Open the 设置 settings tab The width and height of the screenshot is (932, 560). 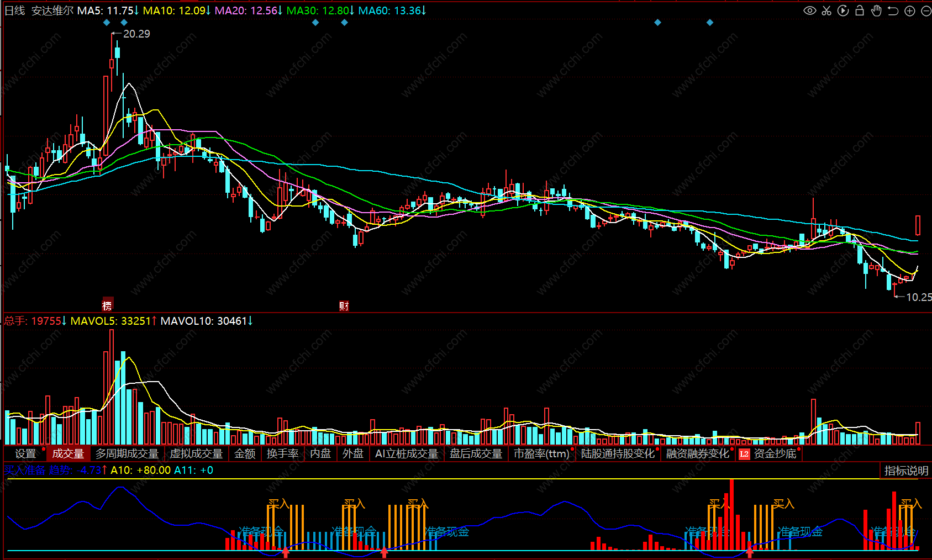tap(25, 453)
